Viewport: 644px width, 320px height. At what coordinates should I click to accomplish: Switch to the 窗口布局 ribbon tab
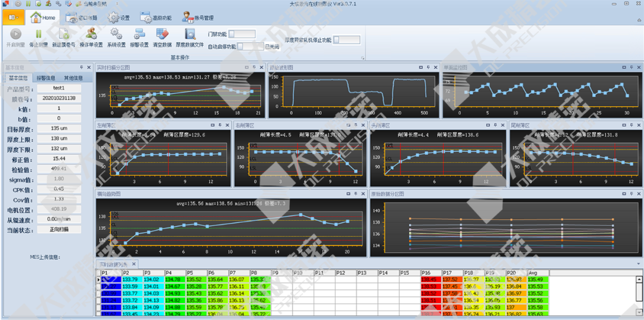point(81,18)
